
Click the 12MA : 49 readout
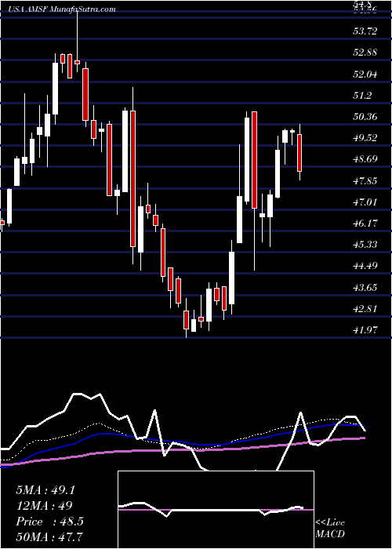(x=44, y=506)
